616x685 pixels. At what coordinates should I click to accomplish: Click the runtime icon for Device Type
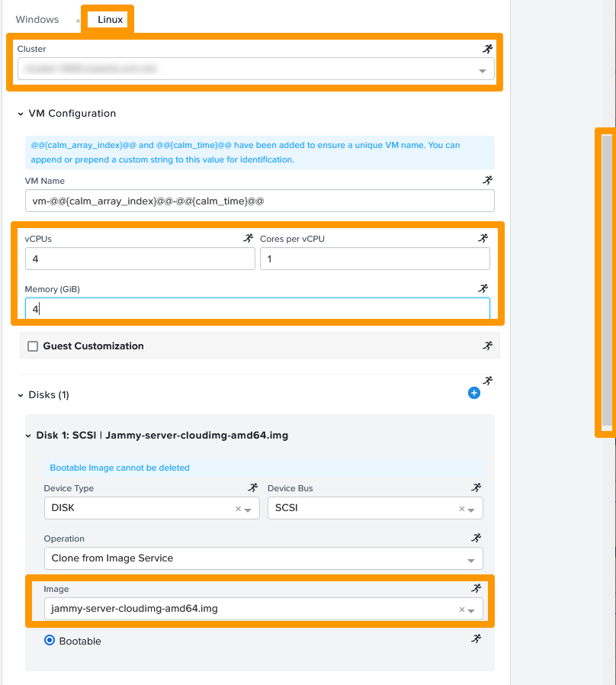tap(253, 488)
